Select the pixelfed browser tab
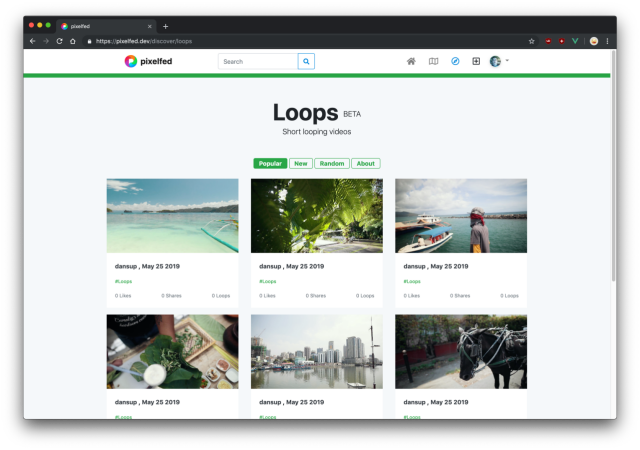This screenshot has width=640, height=450. click(x=106, y=27)
